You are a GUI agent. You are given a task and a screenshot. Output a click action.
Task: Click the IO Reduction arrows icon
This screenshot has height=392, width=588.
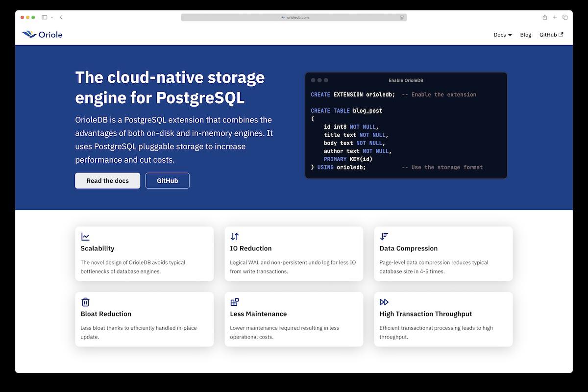click(235, 237)
